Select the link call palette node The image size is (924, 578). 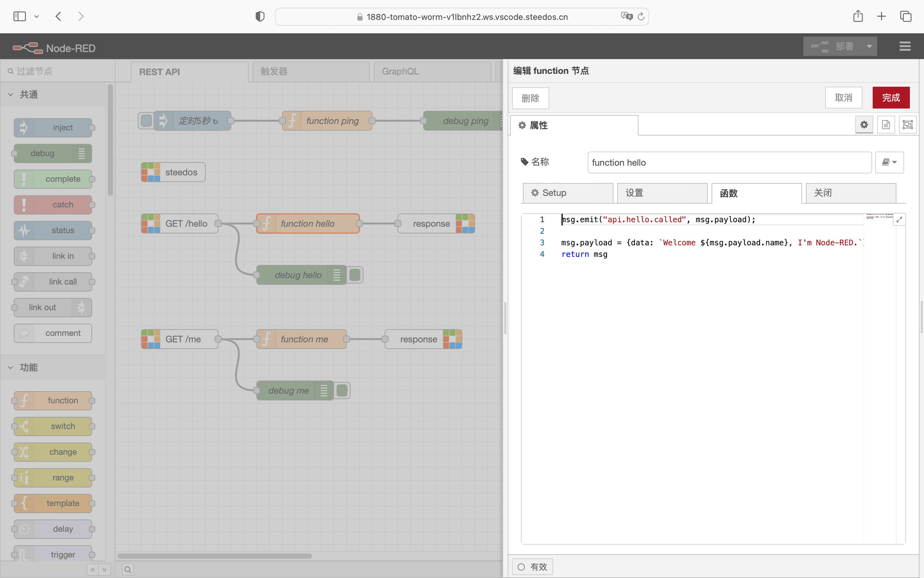point(53,282)
